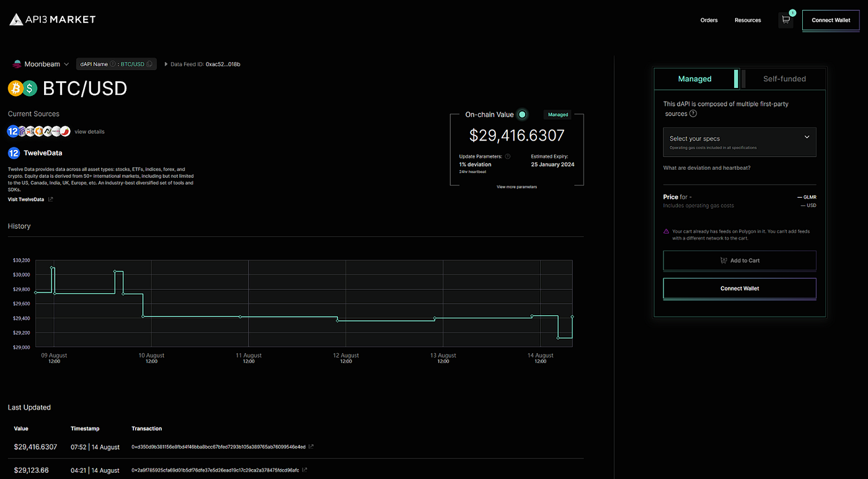Image resolution: width=868 pixels, height=479 pixels.
Task: Click the Managed badge on the value box
Action: click(x=558, y=115)
